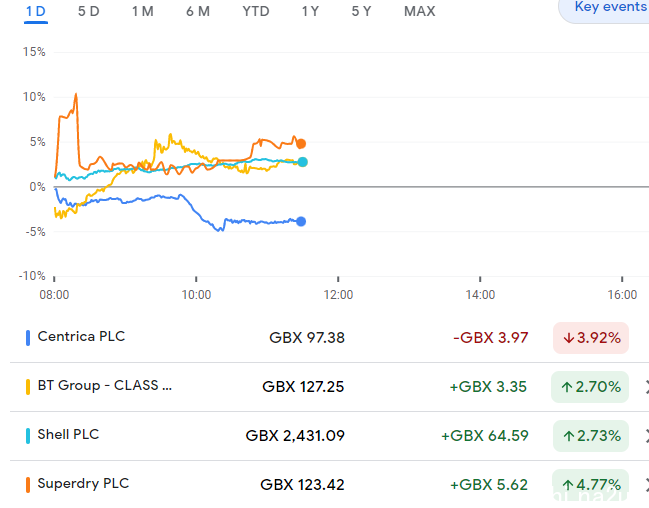Click the 12:00 time axis label
Screen dimensions: 649x508
[x=338, y=295]
